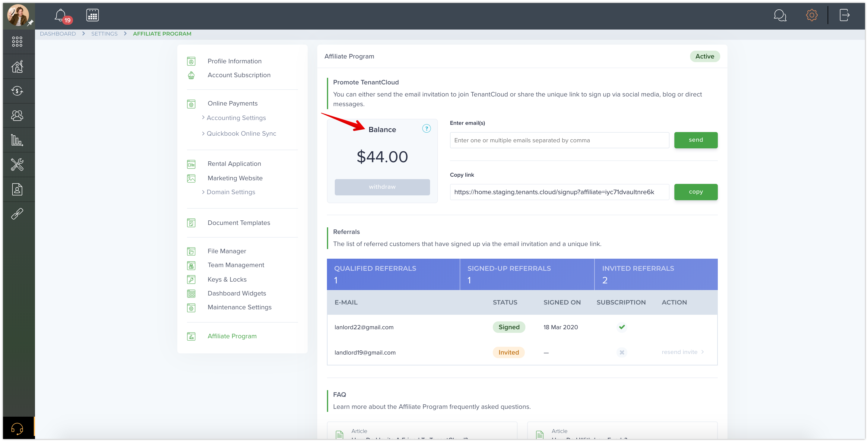
Task: Click the Active status badge
Action: tap(704, 56)
